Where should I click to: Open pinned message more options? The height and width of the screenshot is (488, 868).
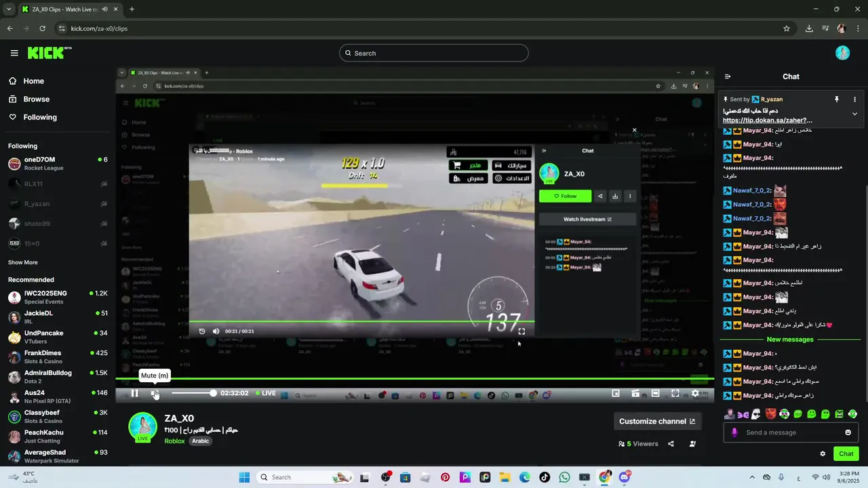[854, 99]
